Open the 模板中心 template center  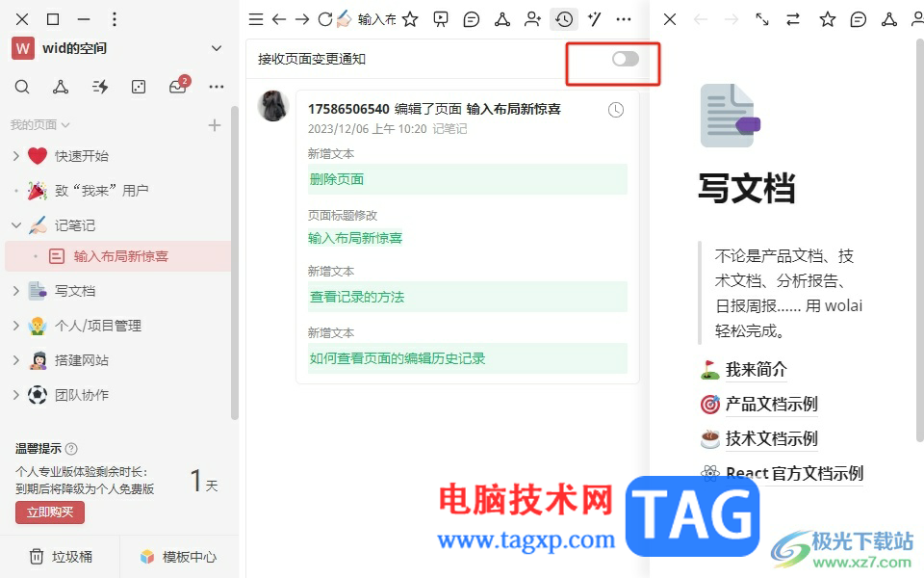pyautogui.click(x=179, y=557)
